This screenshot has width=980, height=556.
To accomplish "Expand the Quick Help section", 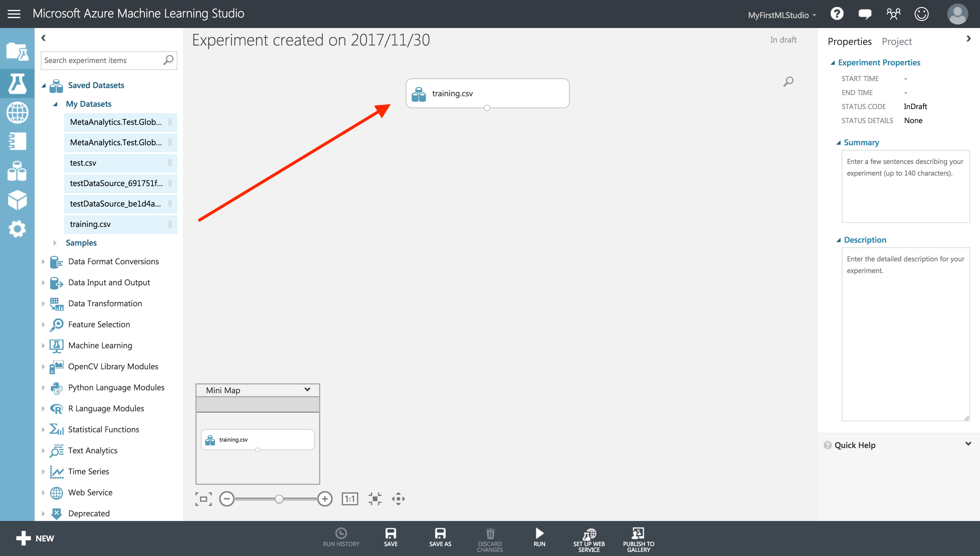I will [968, 444].
